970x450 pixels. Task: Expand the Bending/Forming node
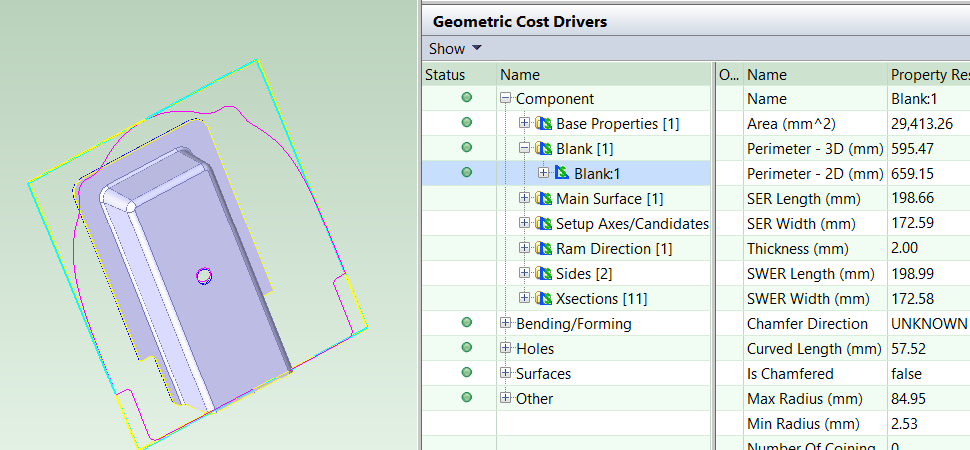click(506, 324)
